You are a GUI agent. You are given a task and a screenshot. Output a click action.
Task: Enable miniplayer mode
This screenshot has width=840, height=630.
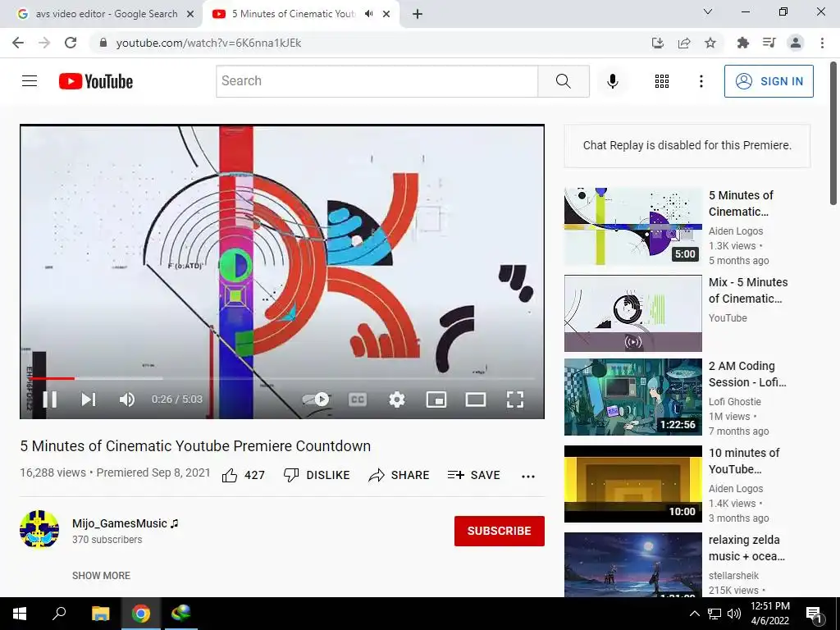(436, 399)
